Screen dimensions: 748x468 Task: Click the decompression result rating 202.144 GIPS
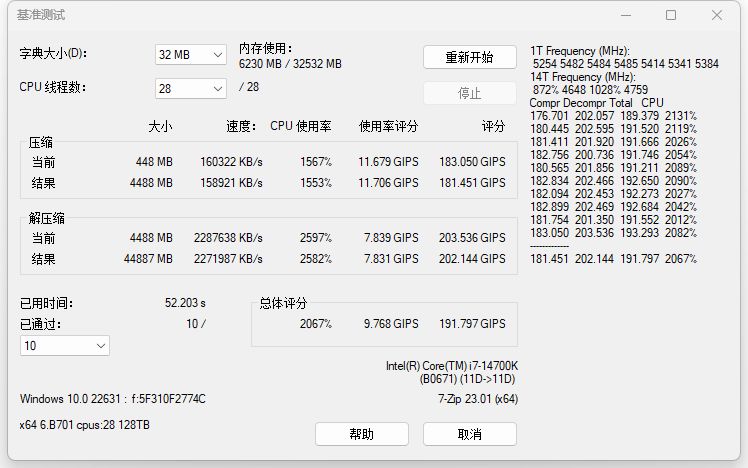coord(472,259)
